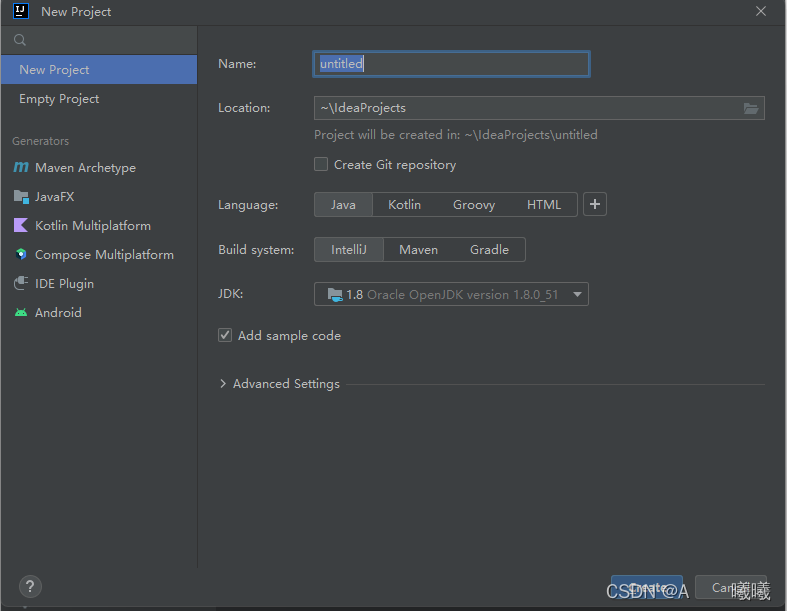Select the JavaFX generator

pyautogui.click(x=99, y=196)
